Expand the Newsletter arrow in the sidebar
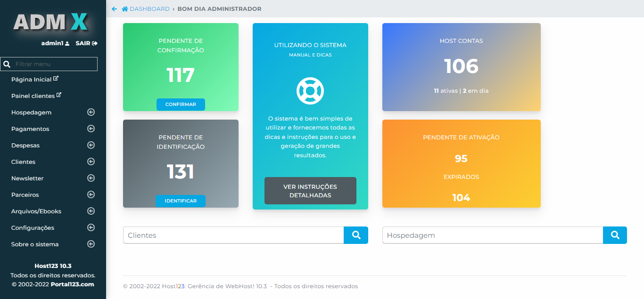 click(x=91, y=178)
